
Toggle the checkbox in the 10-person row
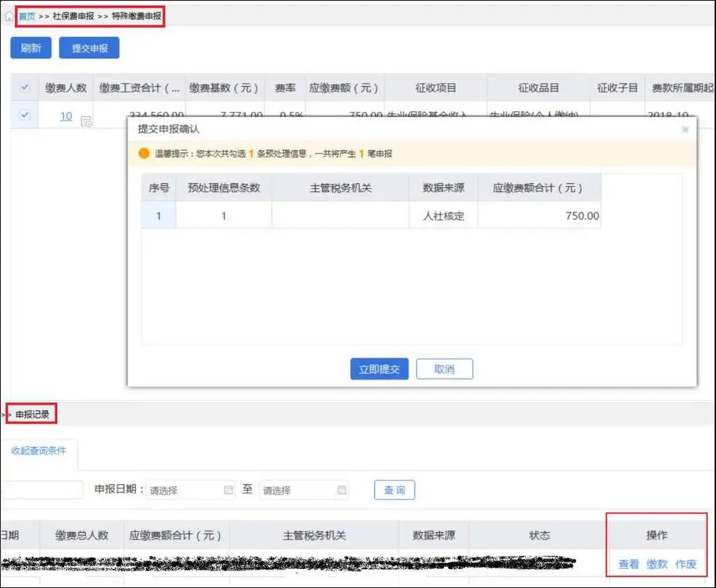tap(25, 115)
